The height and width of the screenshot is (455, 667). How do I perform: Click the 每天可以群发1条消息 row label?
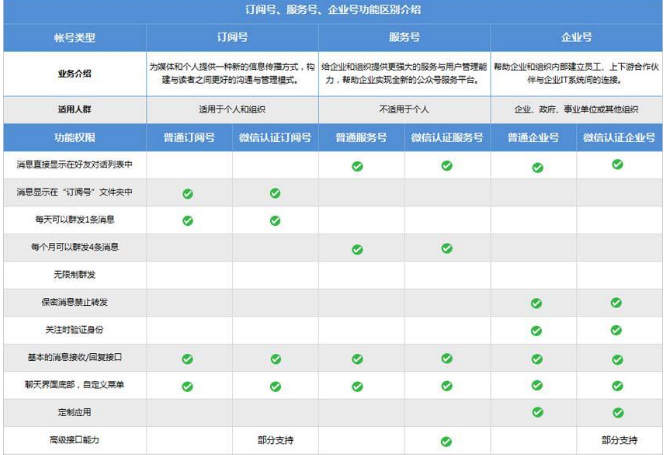click(x=75, y=219)
